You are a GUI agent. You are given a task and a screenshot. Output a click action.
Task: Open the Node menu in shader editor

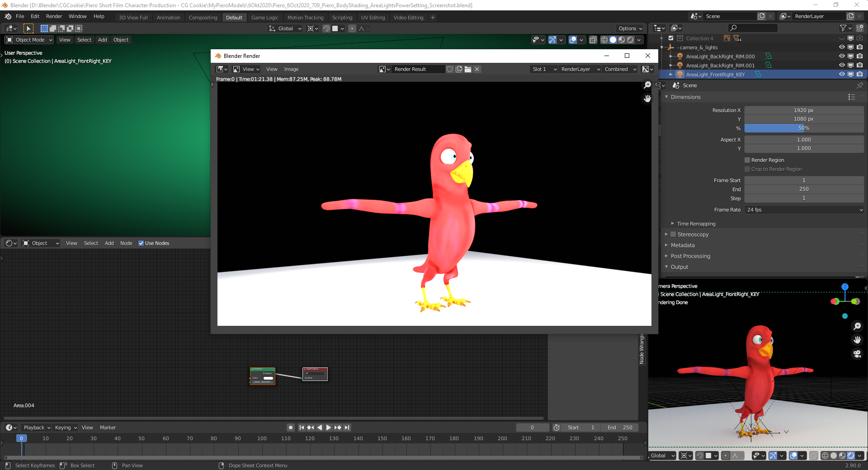tap(126, 243)
